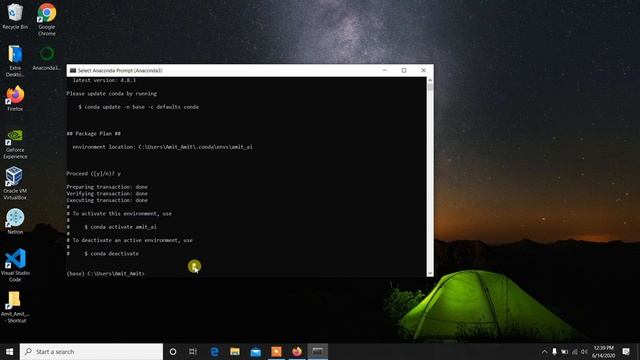
Task: Minimize the Anaconda Prompt window
Action: point(384,70)
